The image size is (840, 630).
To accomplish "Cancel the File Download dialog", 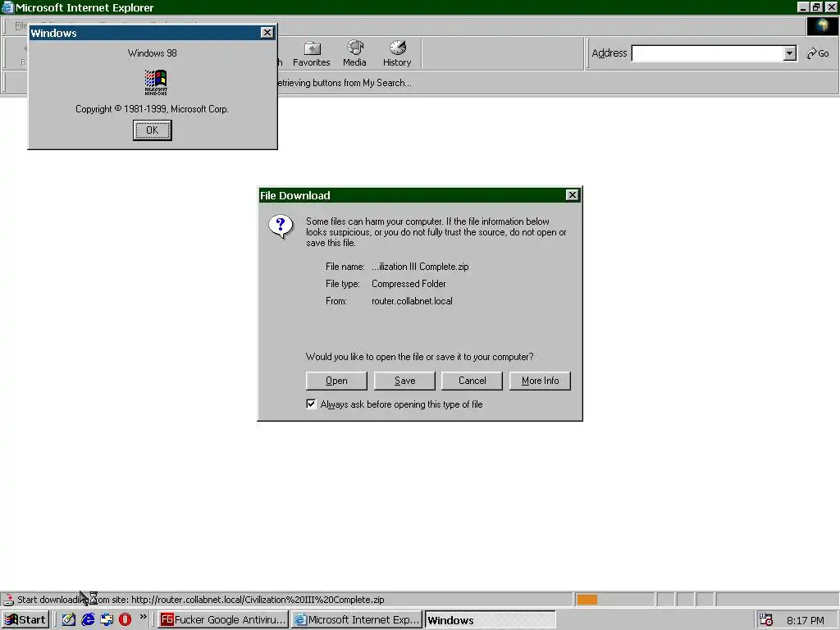I will pyautogui.click(x=472, y=381).
